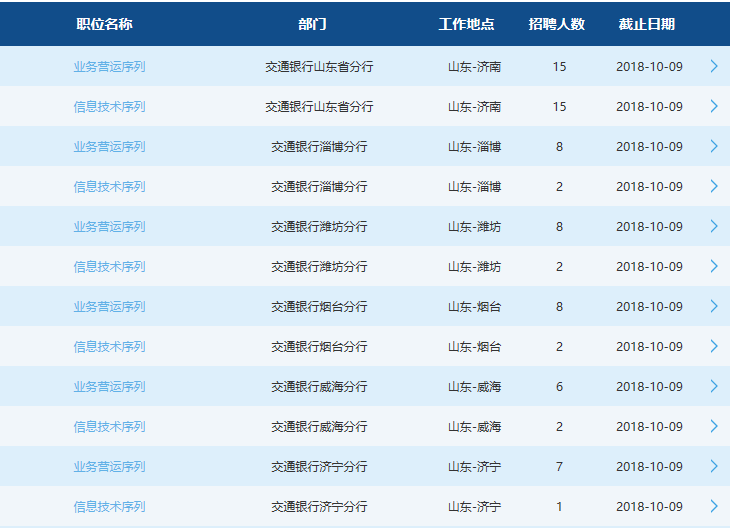Open 信息技术序列 link for 交通银行威海分行
The image size is (731, 528).
pos(110,427)
